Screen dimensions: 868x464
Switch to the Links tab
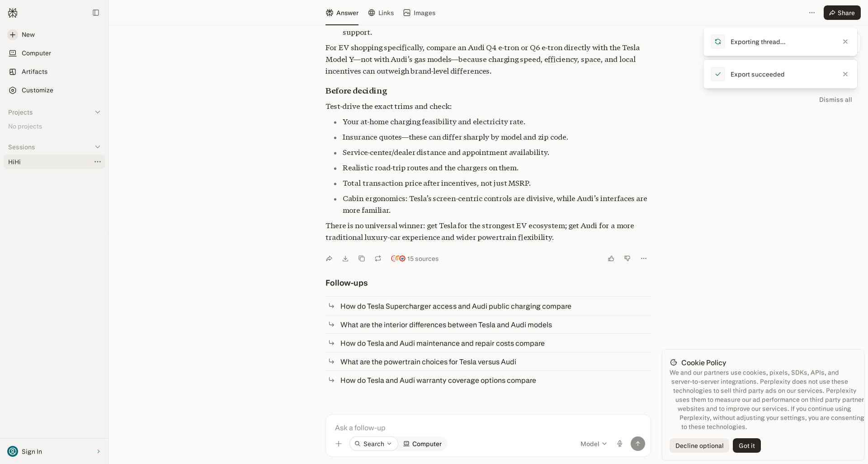(x=381, y=13)
